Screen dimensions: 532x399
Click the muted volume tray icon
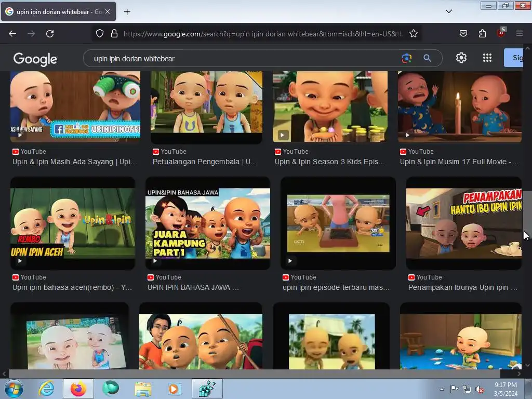pyautogui.click(x=480, y=390)
